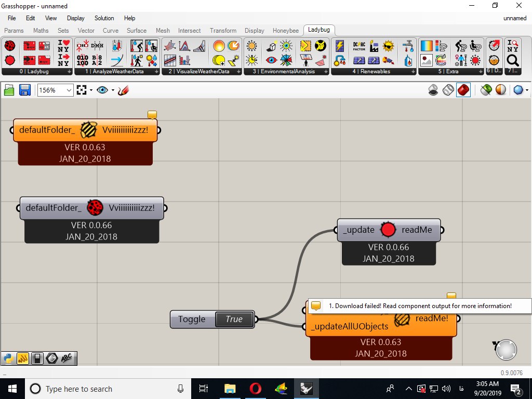
Task: Click the DC/AC factor icon in Renewables
Action: pyautogui.click(x=359, y=46)
